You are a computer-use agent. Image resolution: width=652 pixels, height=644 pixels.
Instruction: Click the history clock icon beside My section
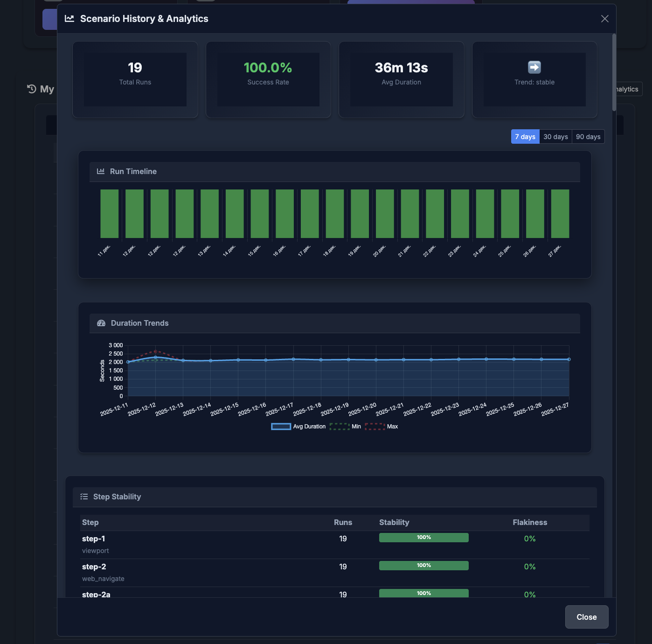31,89
